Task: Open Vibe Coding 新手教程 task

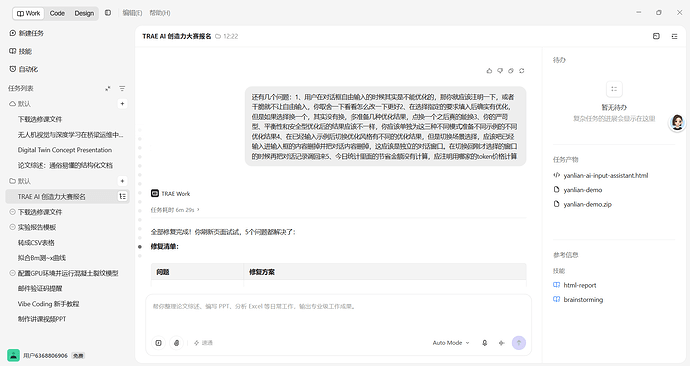Action: (x=48, y=304)
